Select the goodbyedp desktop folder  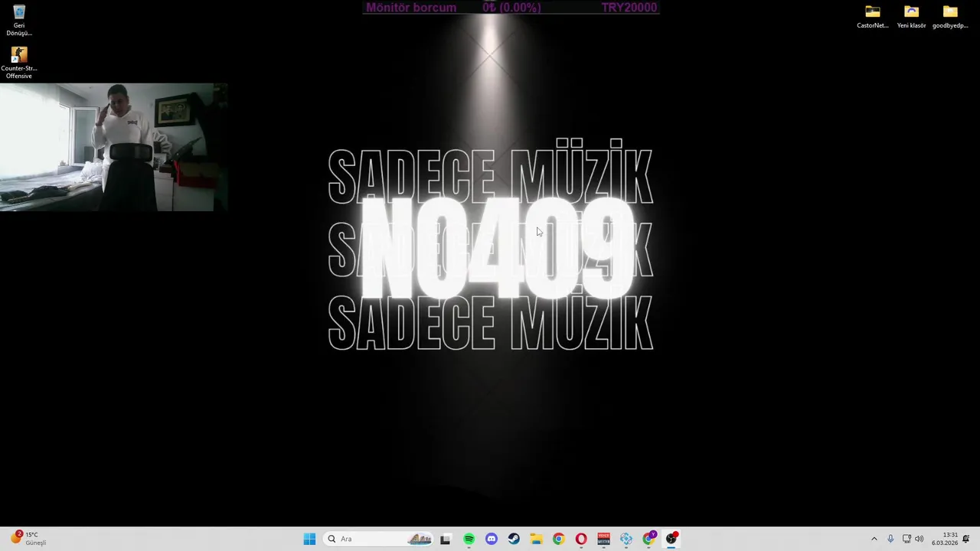coord(950,17)
